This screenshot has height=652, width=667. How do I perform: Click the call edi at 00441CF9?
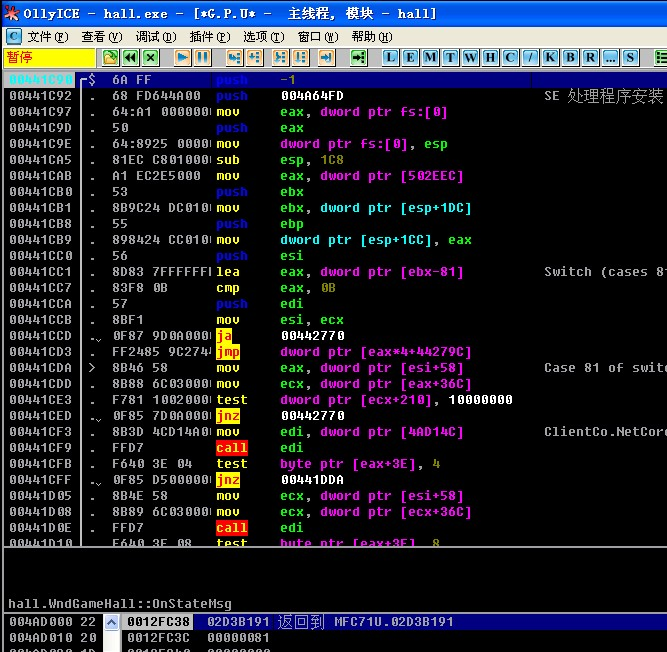point(259,448)
